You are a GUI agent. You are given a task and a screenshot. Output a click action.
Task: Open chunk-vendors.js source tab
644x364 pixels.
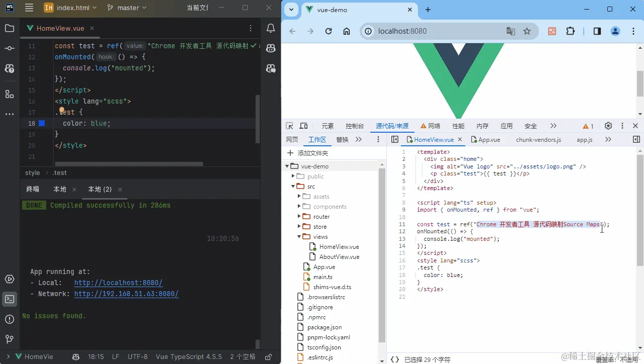539,139
